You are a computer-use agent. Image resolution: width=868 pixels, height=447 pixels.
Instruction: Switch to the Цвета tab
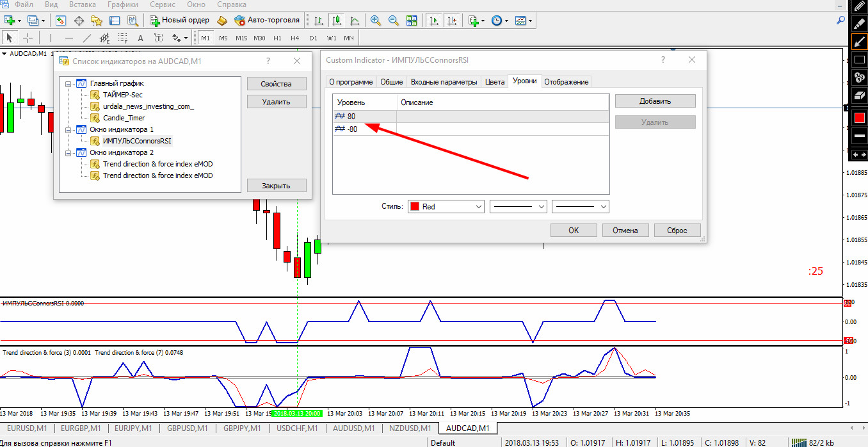495,82
